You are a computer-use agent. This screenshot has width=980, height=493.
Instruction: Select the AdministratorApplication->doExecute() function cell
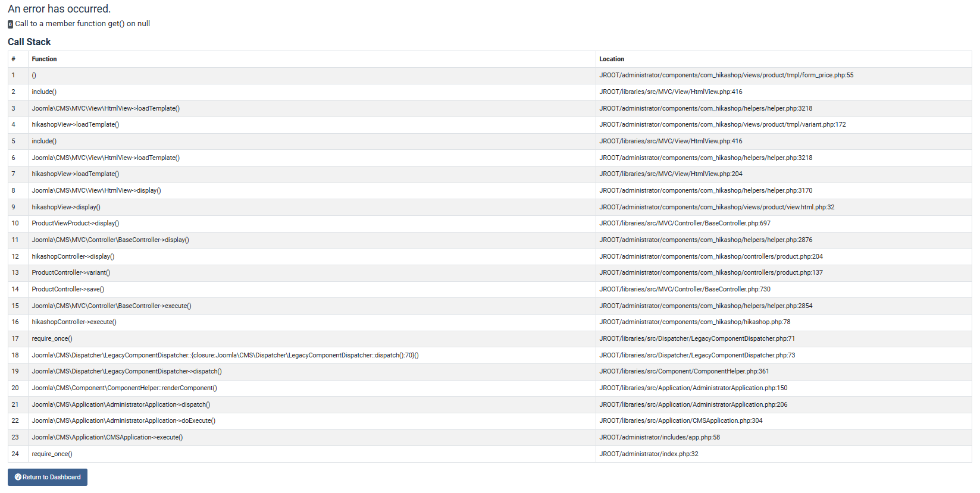[x=124, y=420]
